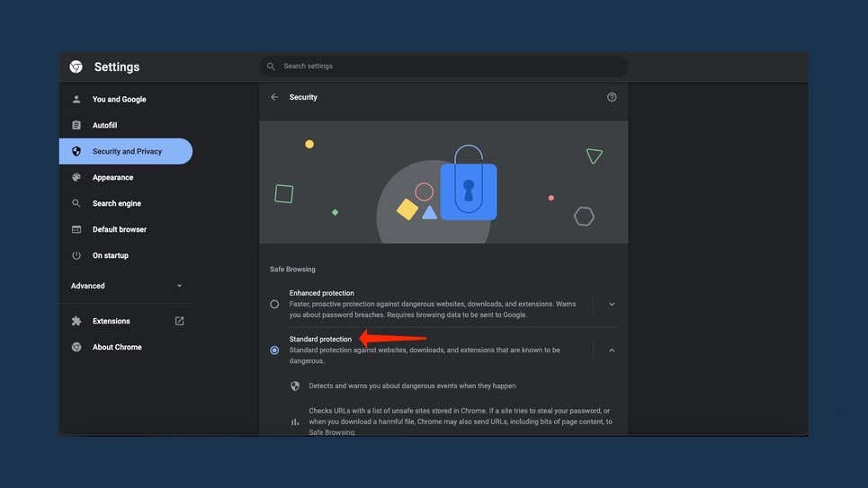
Task: Expand the Enhanced protection details chevron
Action: [x=612, y=304]
